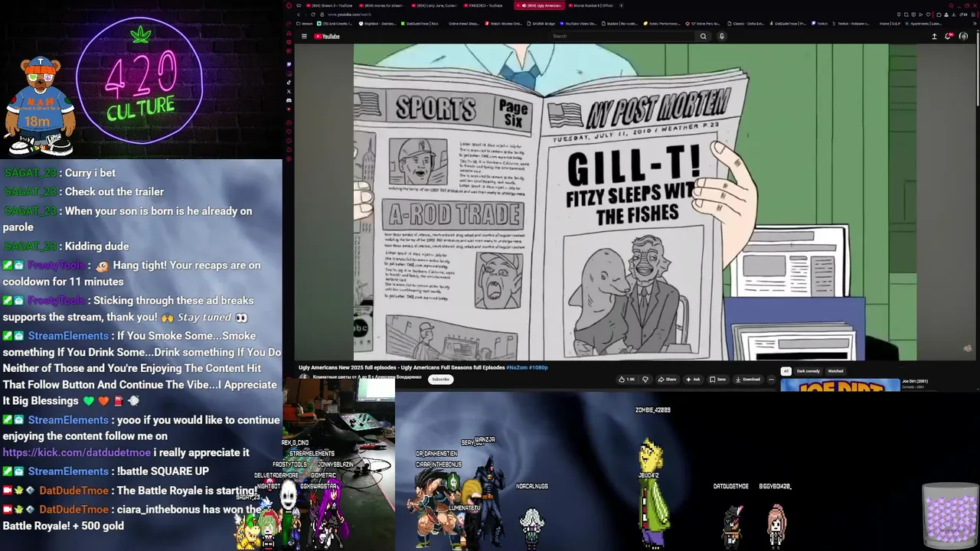Viewport: 980px width, 551px height.
Task: Open more actions menu under video
Action: coord(771,380)
